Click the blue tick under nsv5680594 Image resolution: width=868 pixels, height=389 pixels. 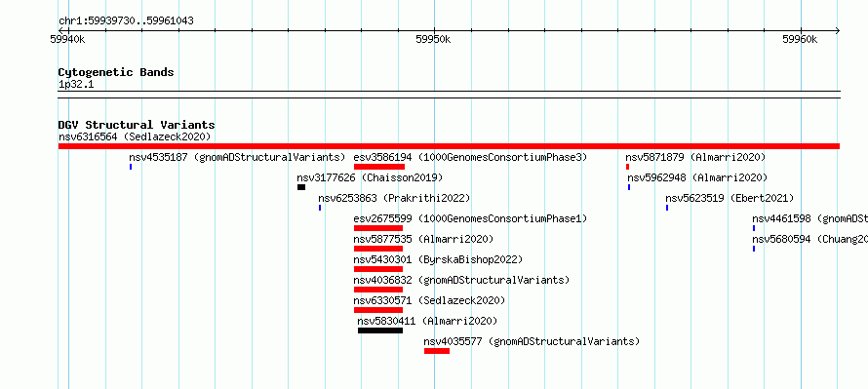click(754, 249)
